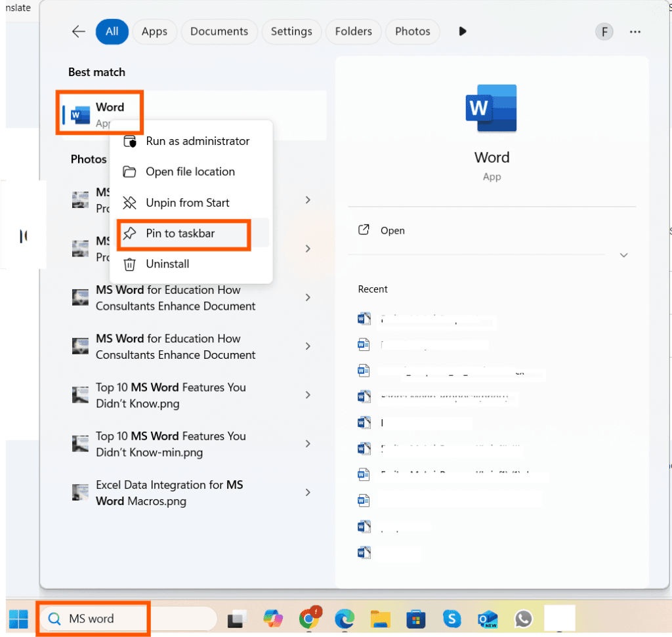Click the Windows Start button
Image resolution: width=672 pixels, height=637 pixels.
[x=18, y=619]
